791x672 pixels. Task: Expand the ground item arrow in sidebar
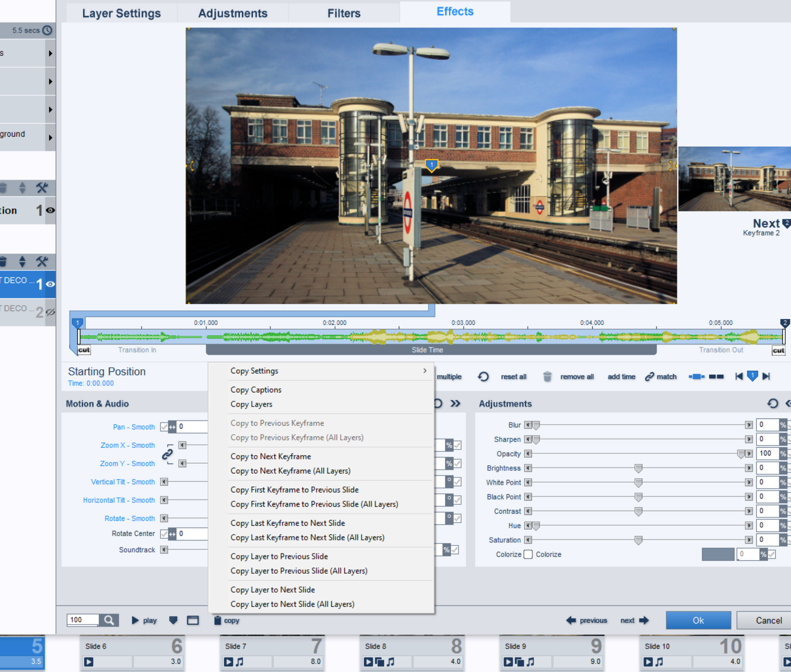pos(50,137)
